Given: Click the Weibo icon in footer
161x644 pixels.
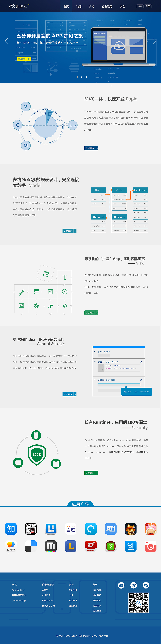Looking at the screenshot, I should 134,585.
